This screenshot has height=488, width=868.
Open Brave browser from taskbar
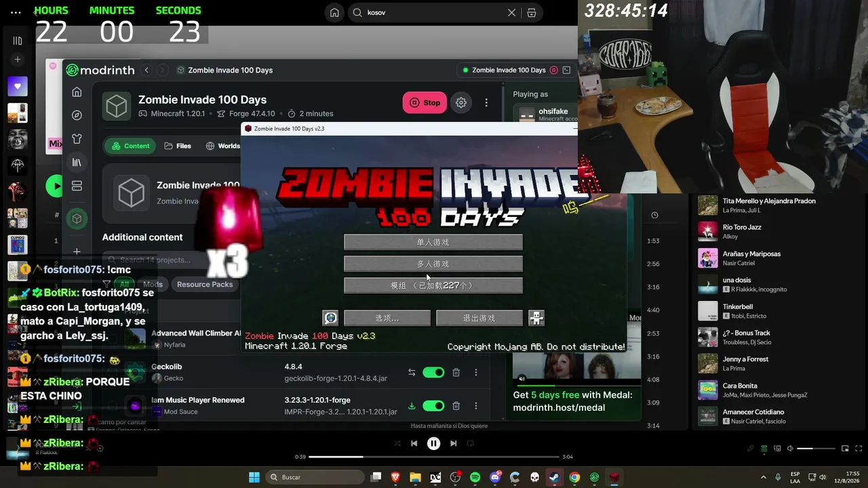(x=395, y=477)
